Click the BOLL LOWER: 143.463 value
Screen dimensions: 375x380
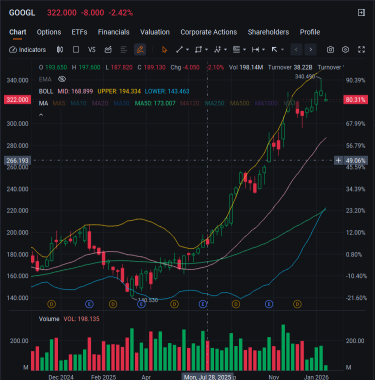(x=167, y=91)
